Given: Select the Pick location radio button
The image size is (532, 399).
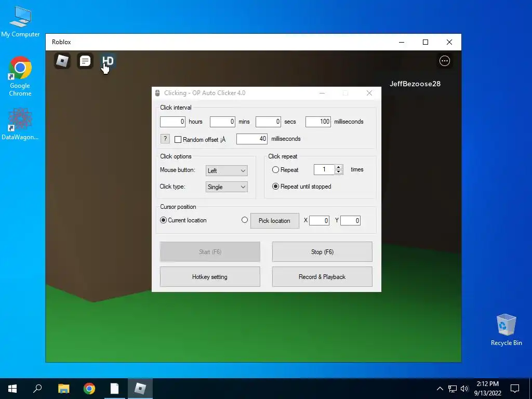Looking at the screenshot, I should coord(245,220).
